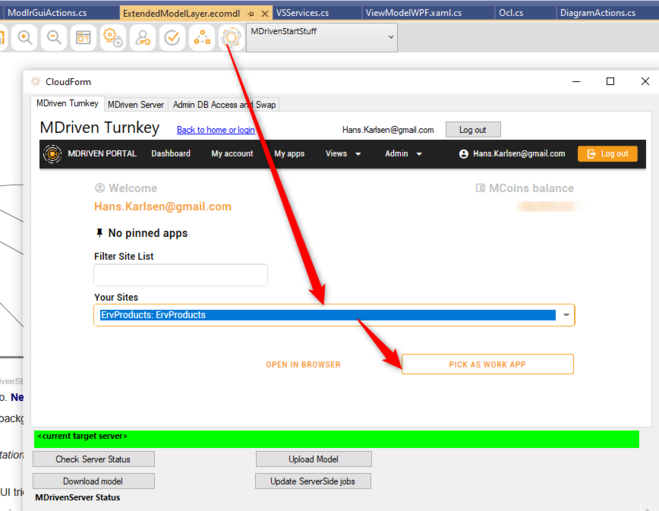Image resolution: width=659 pixels, height=511 pixels.
Task: Pin the ExtendedModelLayer.ecomdl tab
Action: (x=251, y=13)
